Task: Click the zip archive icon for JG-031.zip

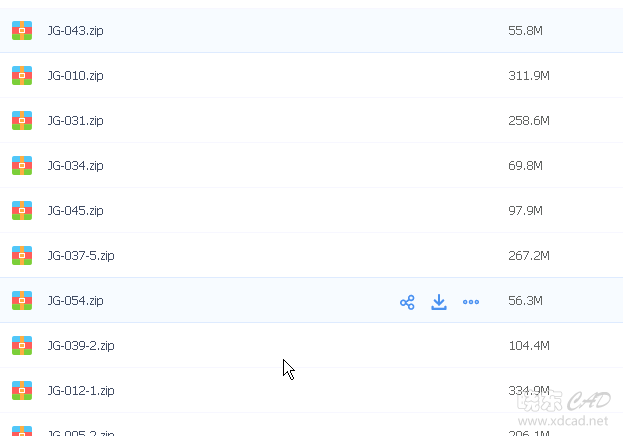Action: point(22,120)
